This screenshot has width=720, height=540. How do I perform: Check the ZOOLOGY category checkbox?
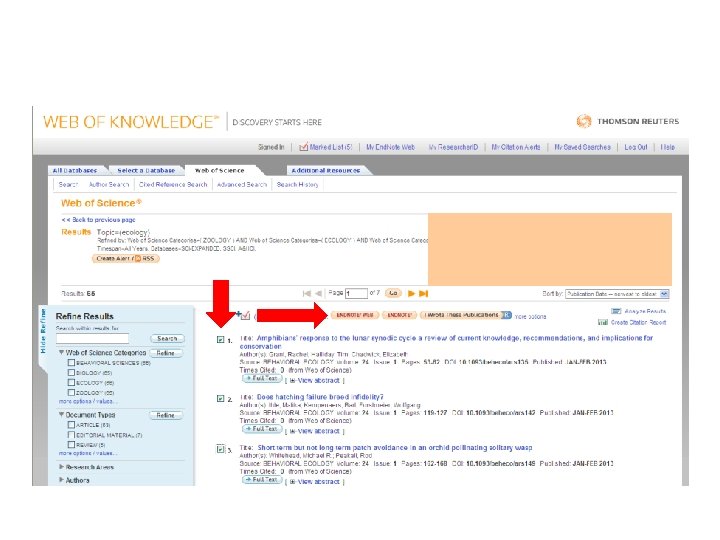71,393
